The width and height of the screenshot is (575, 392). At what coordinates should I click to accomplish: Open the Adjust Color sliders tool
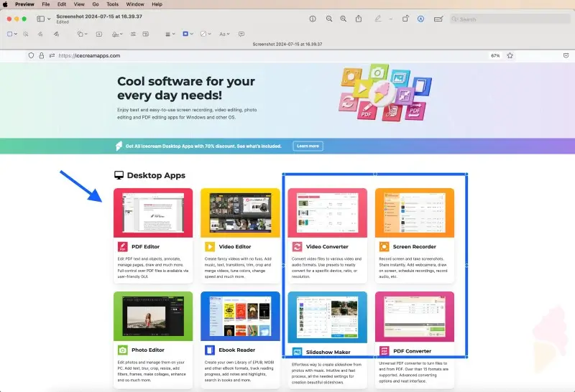pos(133,34)
